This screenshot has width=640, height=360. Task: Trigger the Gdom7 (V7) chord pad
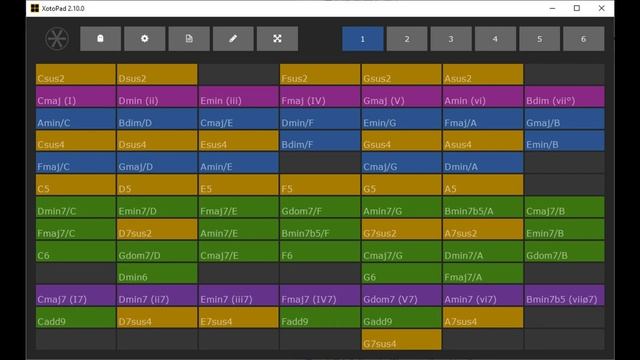pyautogui.click(x=401, y=295)
